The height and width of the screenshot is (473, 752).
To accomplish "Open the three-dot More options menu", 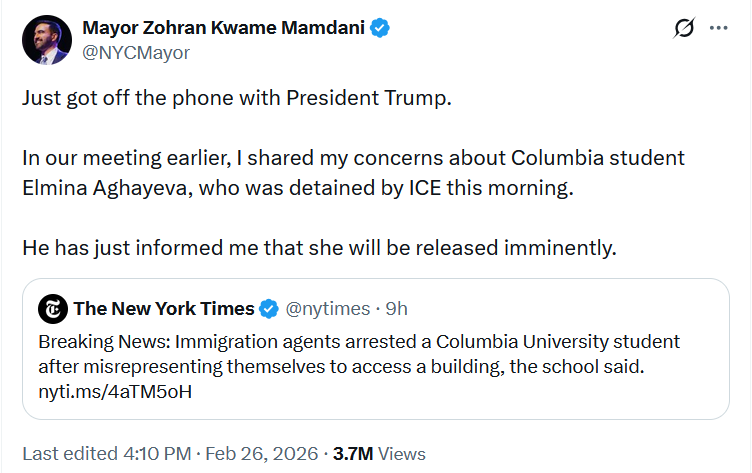I will pos(718,29).
